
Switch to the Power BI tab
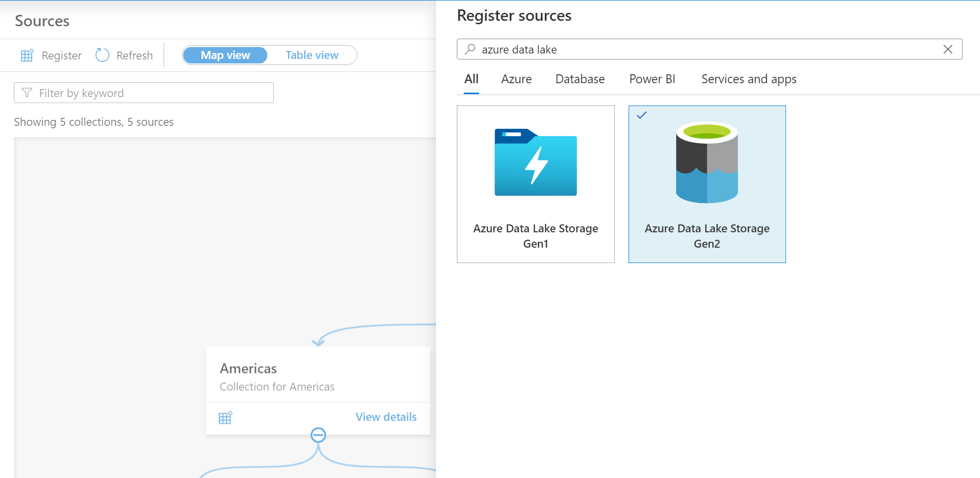pos(652,79)
